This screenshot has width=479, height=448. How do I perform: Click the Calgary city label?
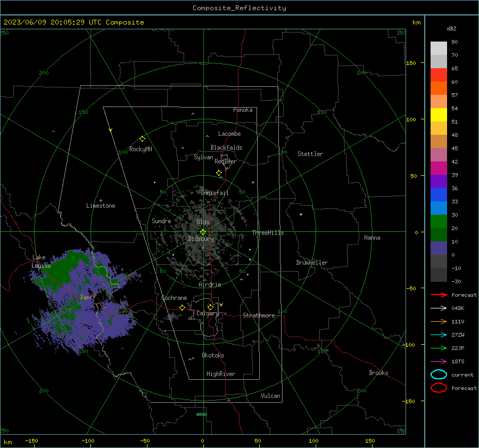click(208, 313)
